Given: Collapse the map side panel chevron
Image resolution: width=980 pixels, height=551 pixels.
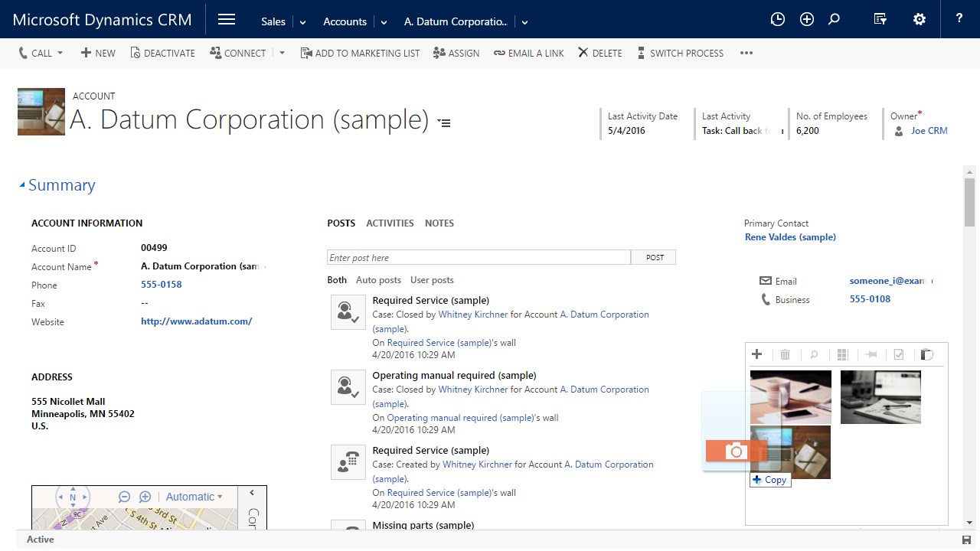Looking at the screenshot, I should [x=252, y=493].
